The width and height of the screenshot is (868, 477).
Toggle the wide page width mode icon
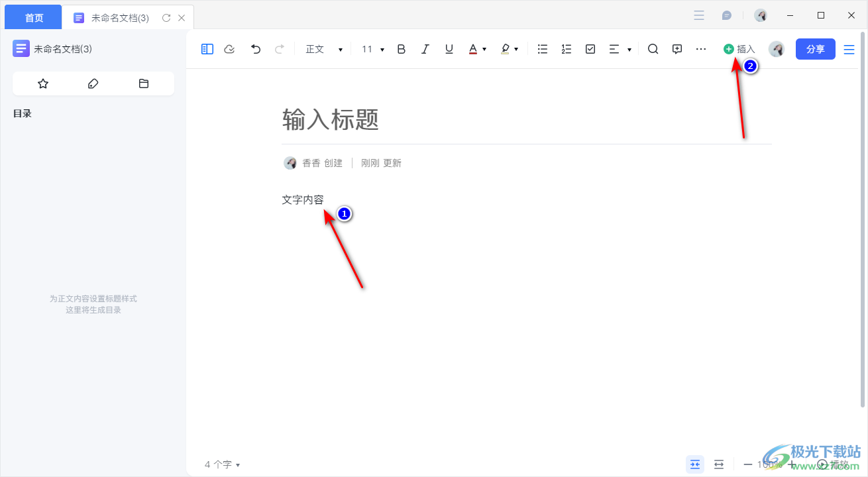pyautogui.click(x=719, y=464)
